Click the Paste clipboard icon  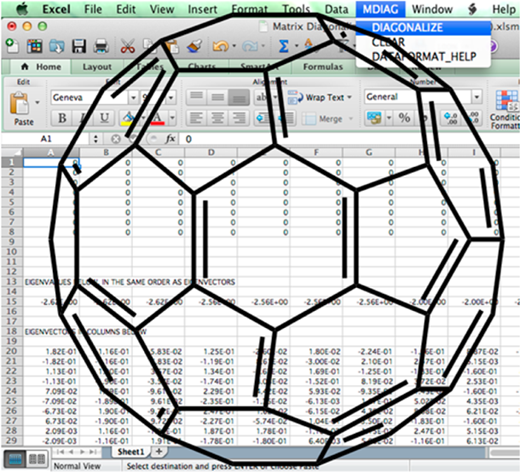(x=19, y=103)
